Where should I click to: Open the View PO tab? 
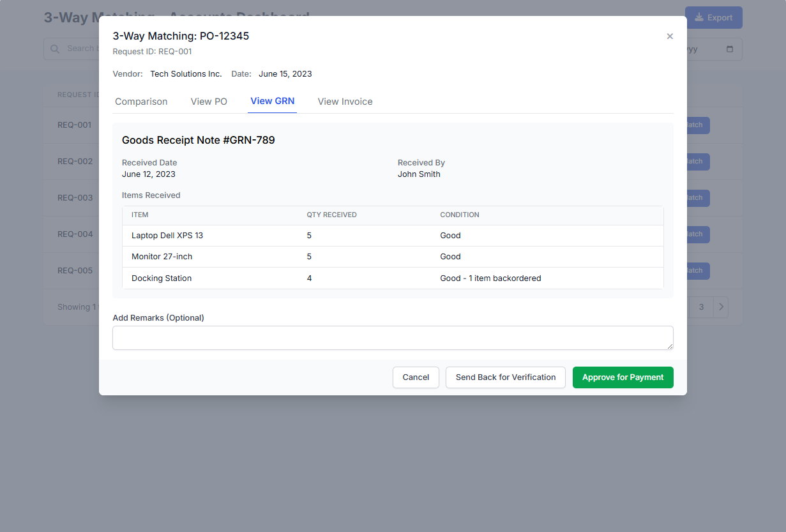(209, 102)
